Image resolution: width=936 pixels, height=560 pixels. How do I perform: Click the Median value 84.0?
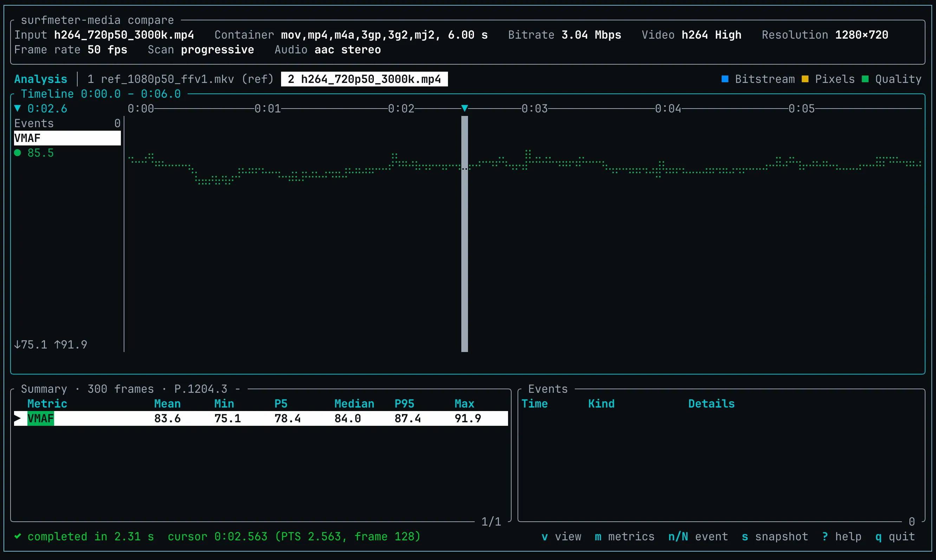347,418
